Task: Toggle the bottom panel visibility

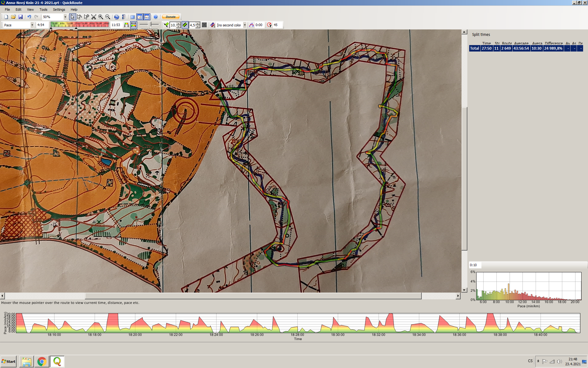Action: (147, 17)
